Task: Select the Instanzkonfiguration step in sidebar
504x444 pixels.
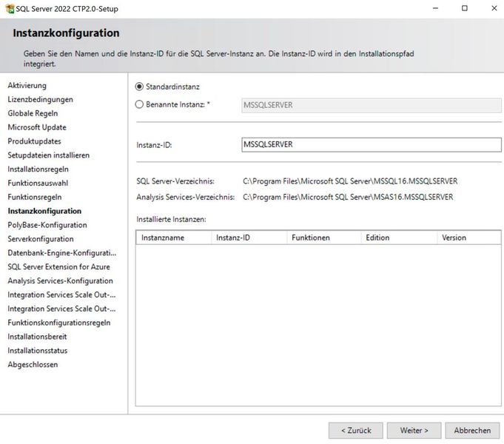Action: click(x=44, y=211)
